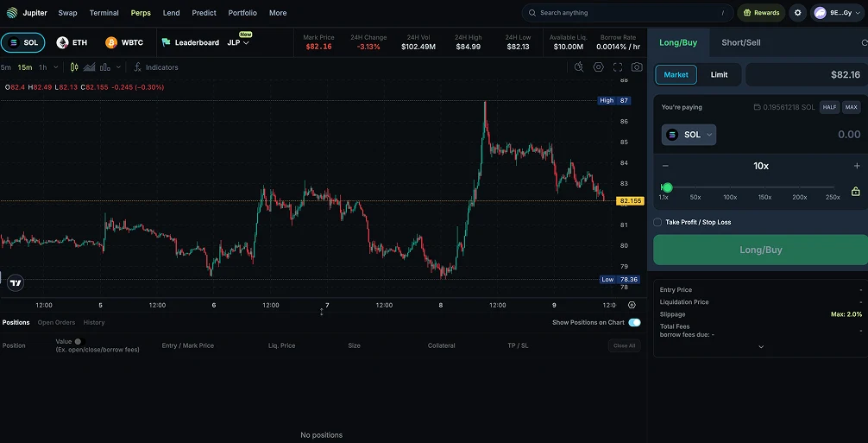The height and width of the screenshot is (443, 868).
Task: Click the Rewards button
Action: point(761,13)
